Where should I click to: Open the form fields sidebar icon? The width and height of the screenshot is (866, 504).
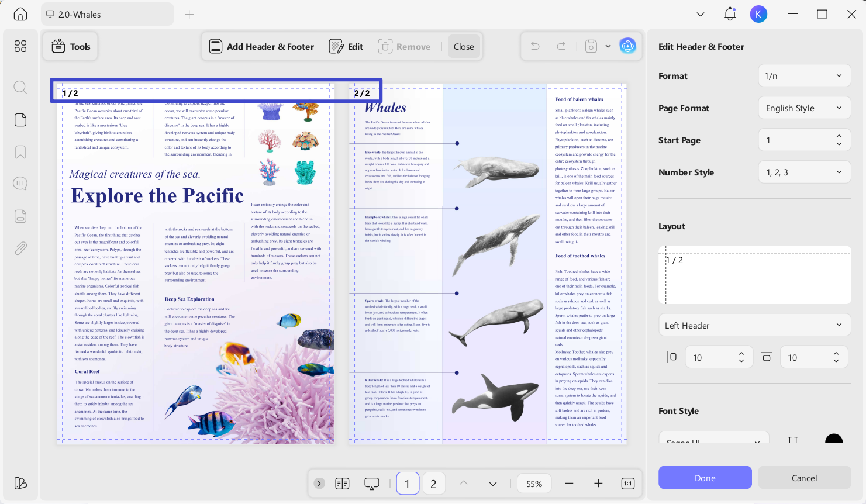[20, 216]
